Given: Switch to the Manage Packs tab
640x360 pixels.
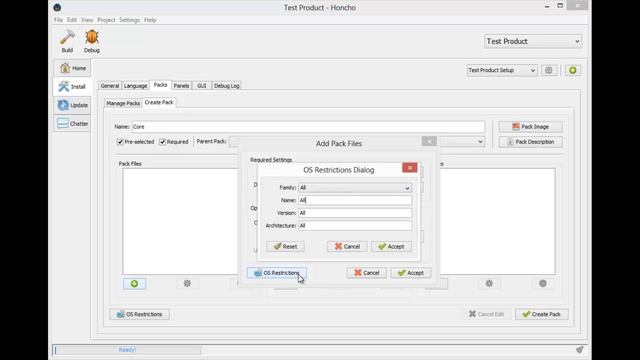Looking at the screenshot, I should coord(123,103).
